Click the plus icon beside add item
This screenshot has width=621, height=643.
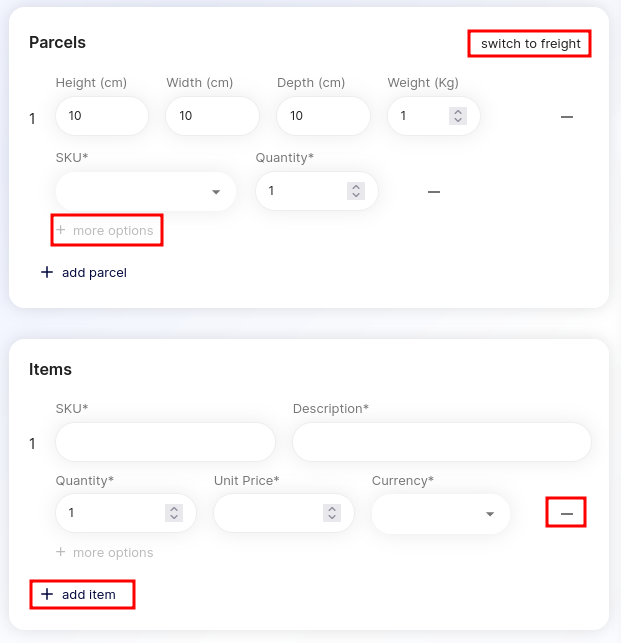click(47, 594)
